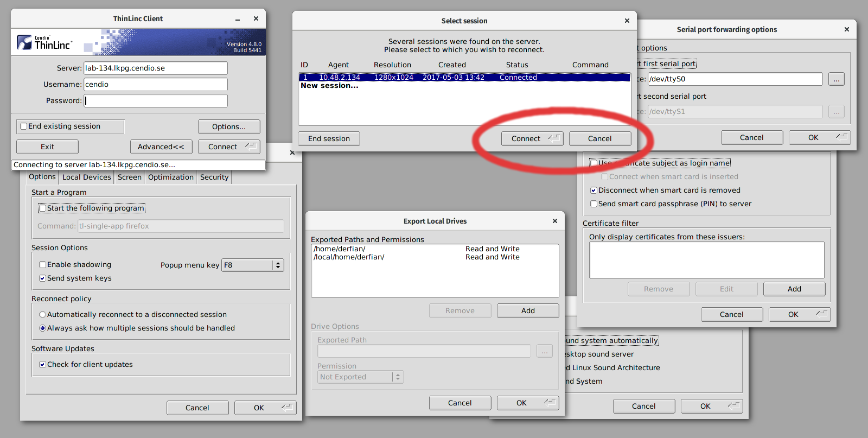The image size is (868, 438).
Task: Switch to the Screen tab
Action: (130, 177)
